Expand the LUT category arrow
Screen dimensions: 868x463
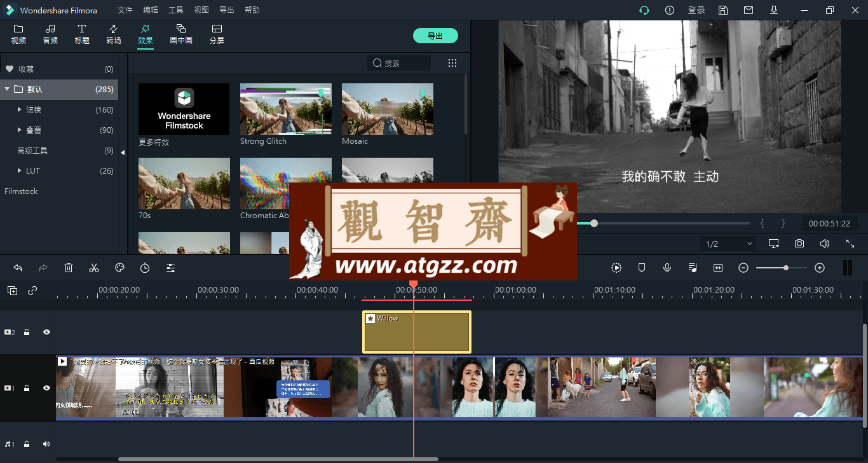tap(20, 170)
